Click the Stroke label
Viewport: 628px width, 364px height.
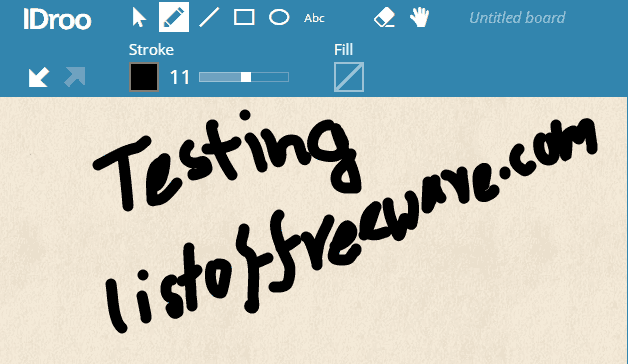click(x=151, y=50)
